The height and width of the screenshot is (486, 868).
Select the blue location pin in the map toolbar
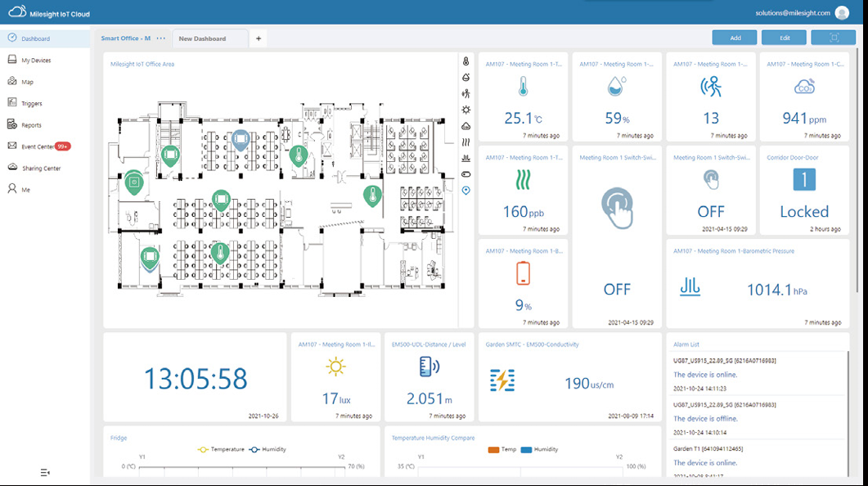[466, 191]
